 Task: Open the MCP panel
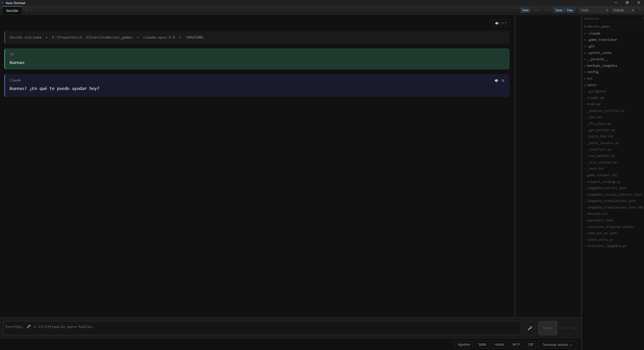516,344
